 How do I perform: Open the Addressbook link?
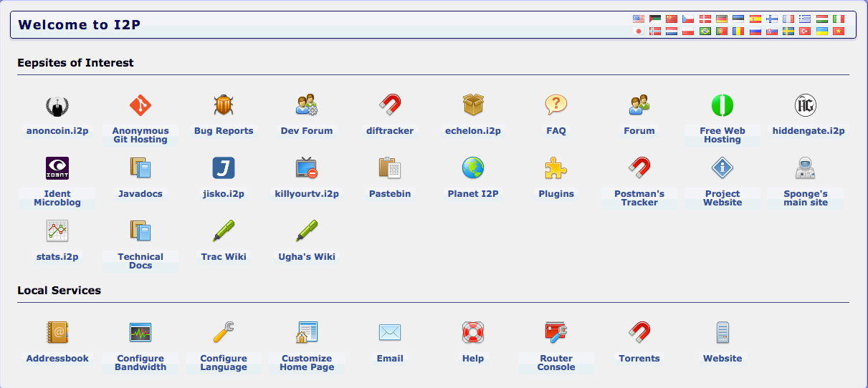click(57, 359)
